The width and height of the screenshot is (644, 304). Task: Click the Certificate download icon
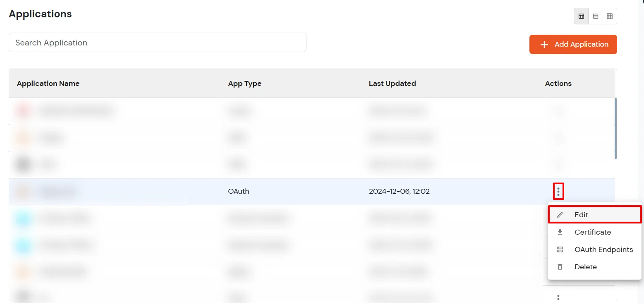tap(560, 232)
